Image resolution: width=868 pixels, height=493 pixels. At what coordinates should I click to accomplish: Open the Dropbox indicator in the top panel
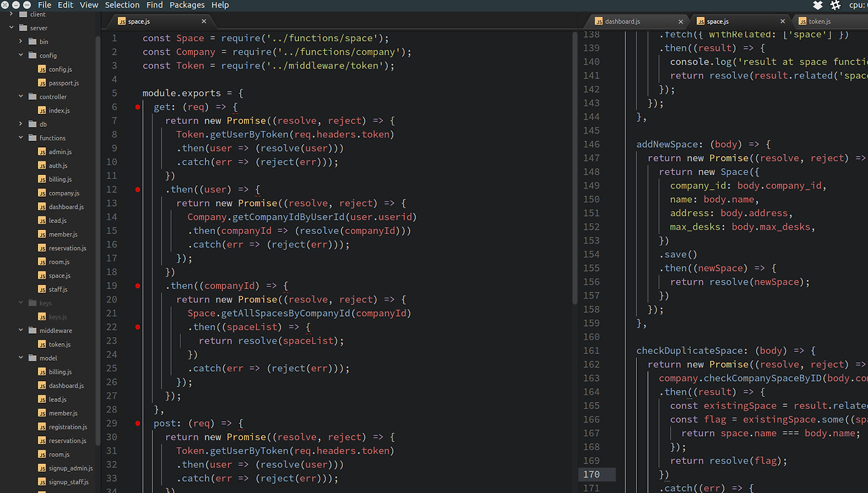click(x=818, y=5)
